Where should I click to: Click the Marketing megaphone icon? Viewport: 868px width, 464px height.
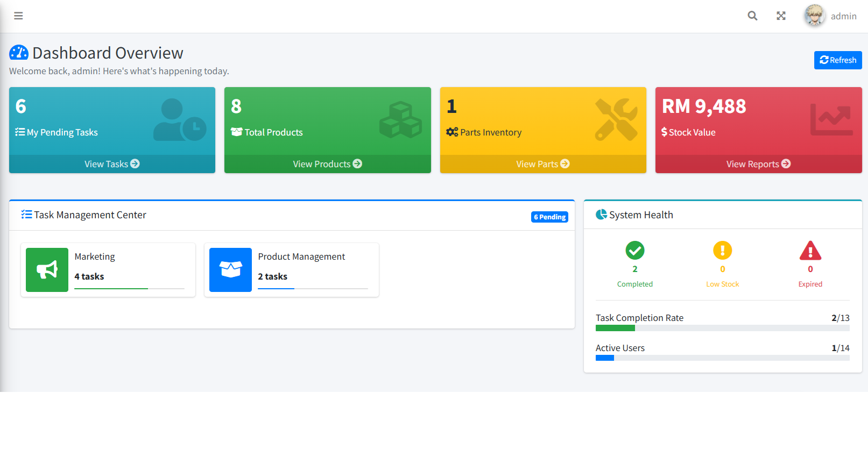(x=47, y=270)
